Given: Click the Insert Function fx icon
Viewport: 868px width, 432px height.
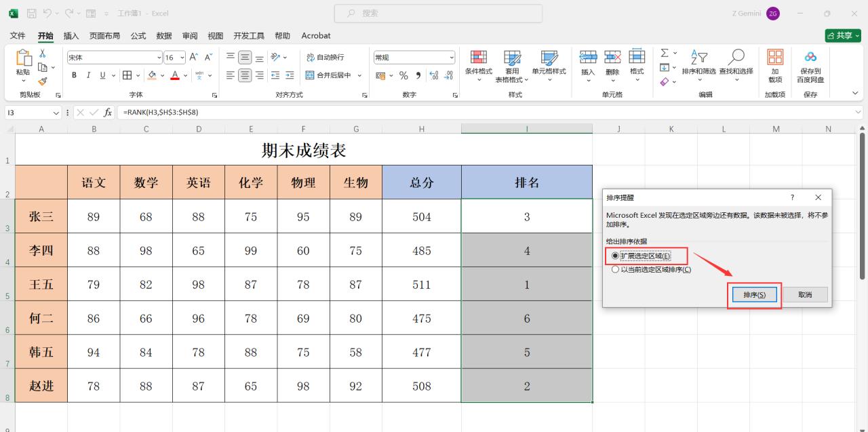Looking at the screenshot, I should click(108, 112).
